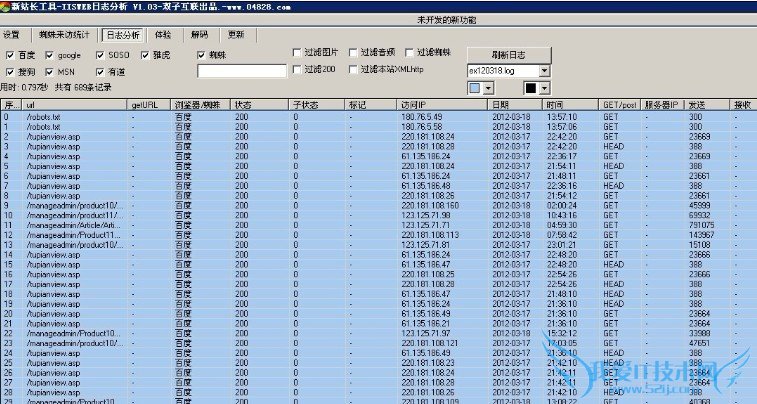Click the light blue color swatch
This screenshot has height=404, width=757.
(x=475, y=88)
